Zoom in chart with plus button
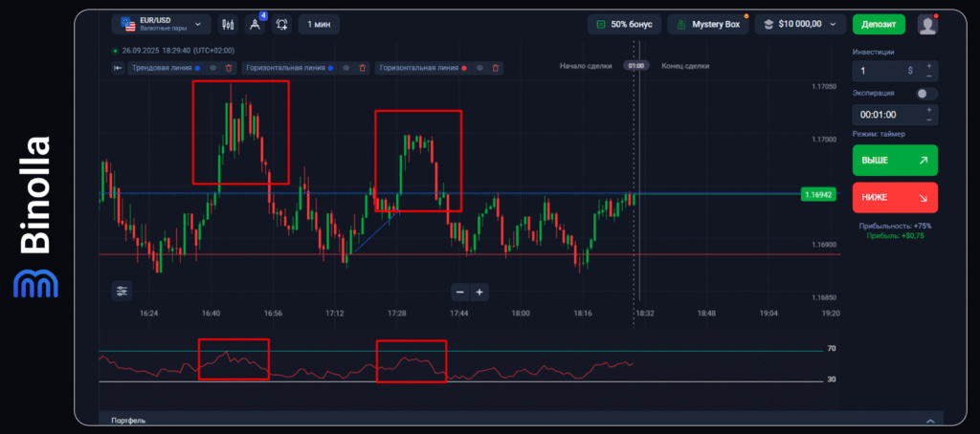Screen dimensions: 980x434 479,292
